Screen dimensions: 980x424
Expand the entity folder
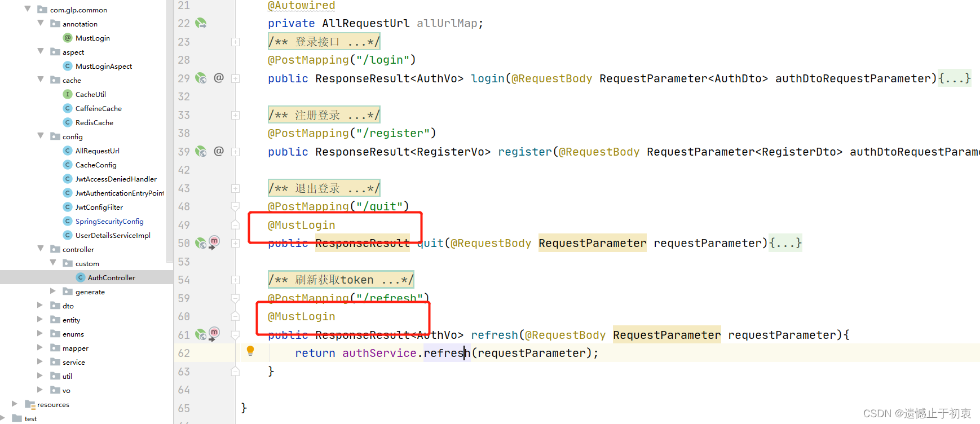[40, 319]
